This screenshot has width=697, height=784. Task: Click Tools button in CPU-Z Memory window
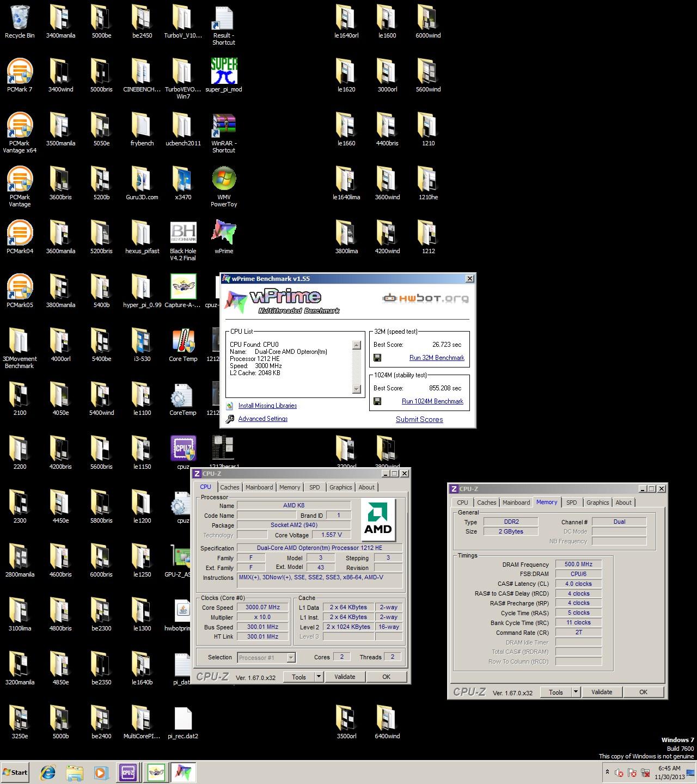coord(556,692)
